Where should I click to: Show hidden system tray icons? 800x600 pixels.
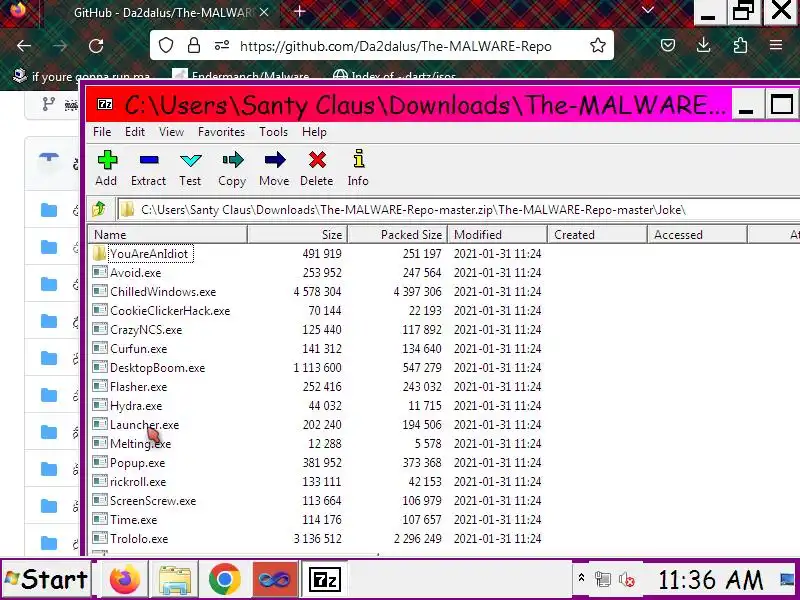coord(581,578)
